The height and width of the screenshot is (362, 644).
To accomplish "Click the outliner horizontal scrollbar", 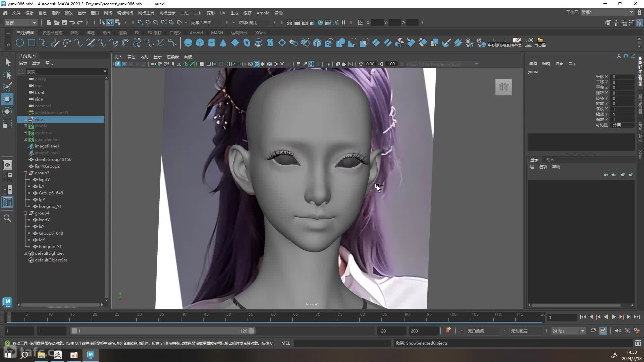I will [x=60, y=305].
